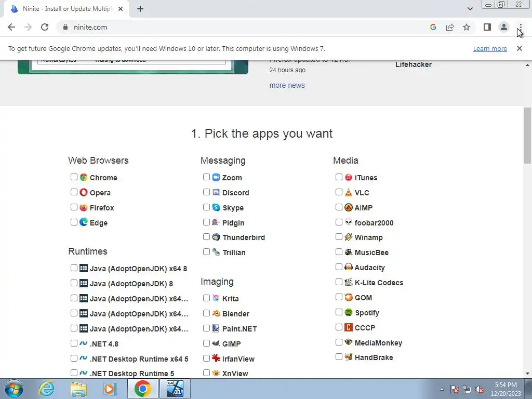Close the Ninite tab
Screen dimensions: 532x399
coord(121,9)
